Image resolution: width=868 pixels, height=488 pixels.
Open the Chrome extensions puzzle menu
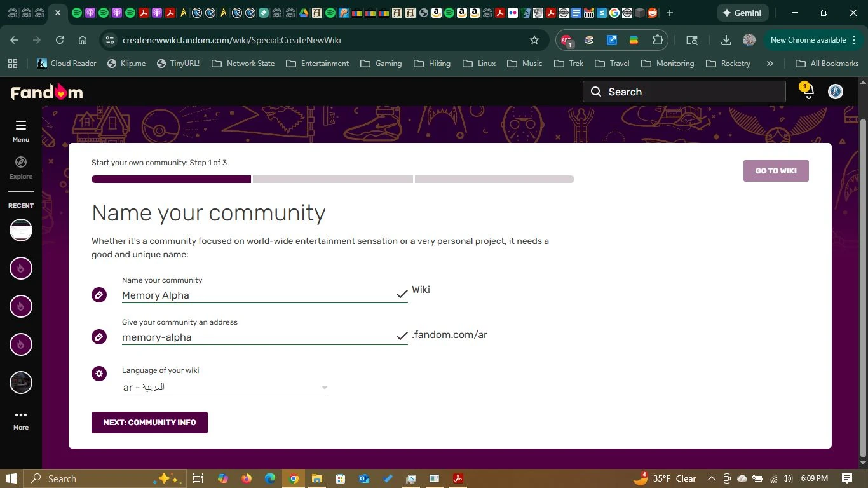[x=658, y=40]
